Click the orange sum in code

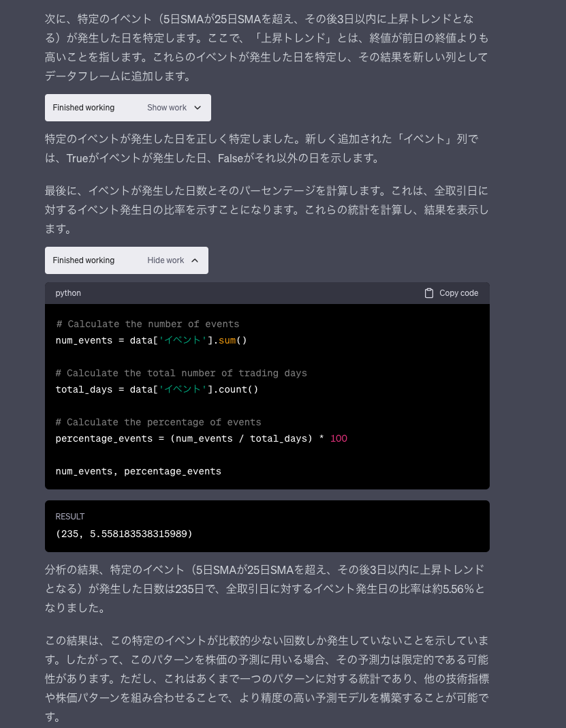227,340
